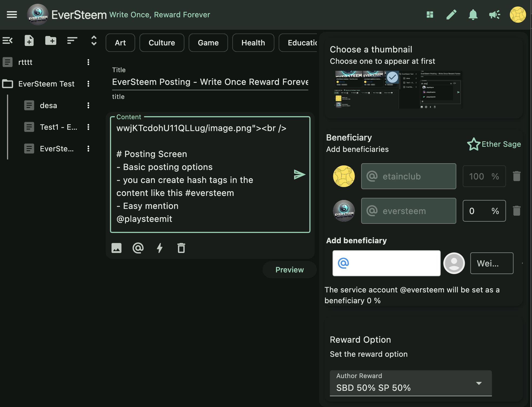Click the new document icon in sidebar toolbar

pyautogui.click(x=29, y=41)
